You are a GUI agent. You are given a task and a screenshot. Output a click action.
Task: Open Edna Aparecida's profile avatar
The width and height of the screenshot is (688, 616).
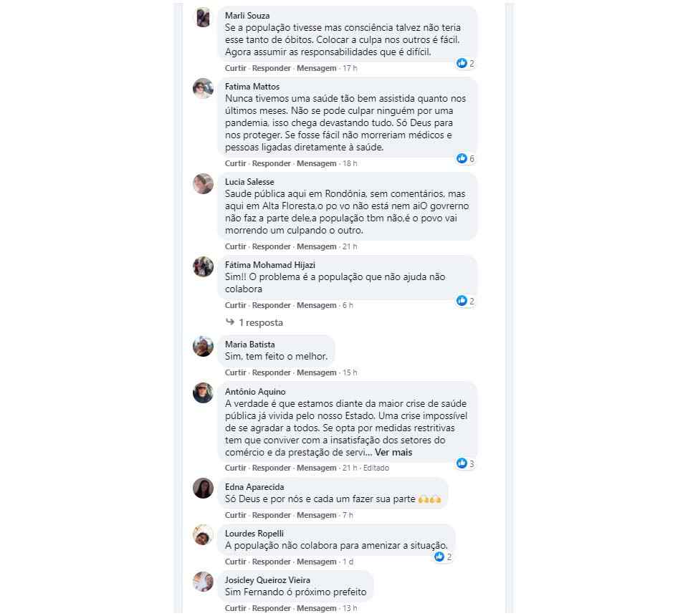(204, 489)
